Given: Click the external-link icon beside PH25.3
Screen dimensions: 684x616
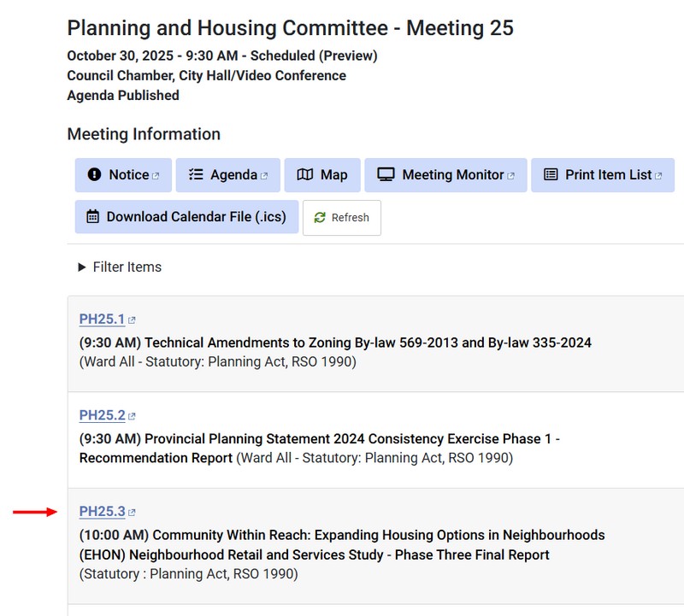Looking at the screenshot, I should pos(132,513).
